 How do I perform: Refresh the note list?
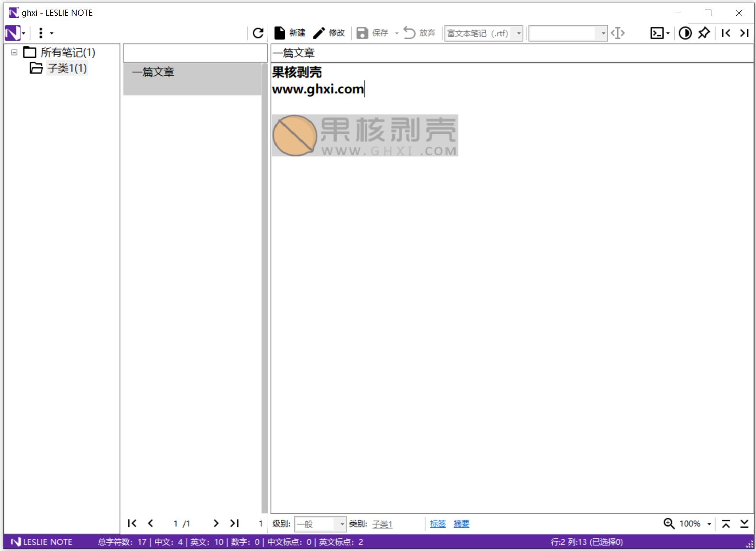[258, 33]
